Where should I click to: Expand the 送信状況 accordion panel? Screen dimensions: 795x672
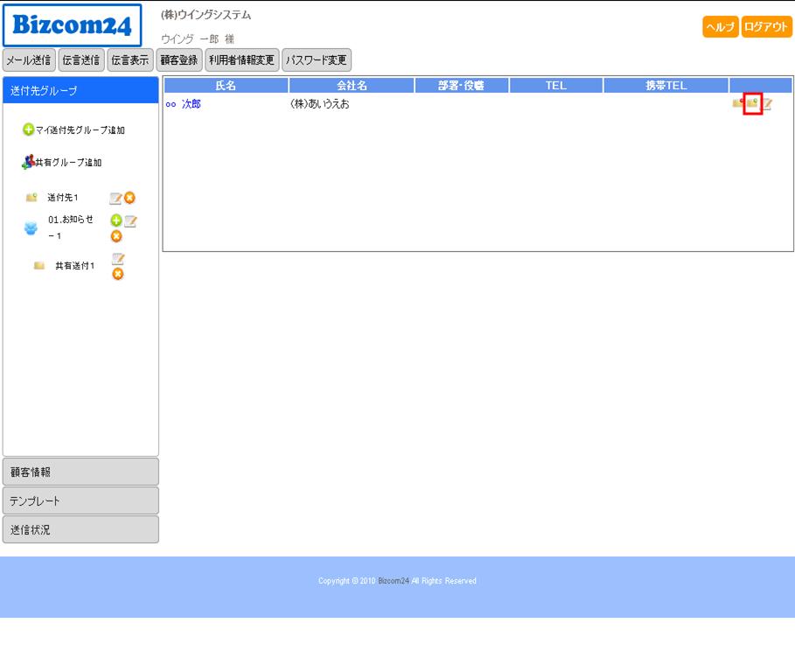[x=80, y=529]
